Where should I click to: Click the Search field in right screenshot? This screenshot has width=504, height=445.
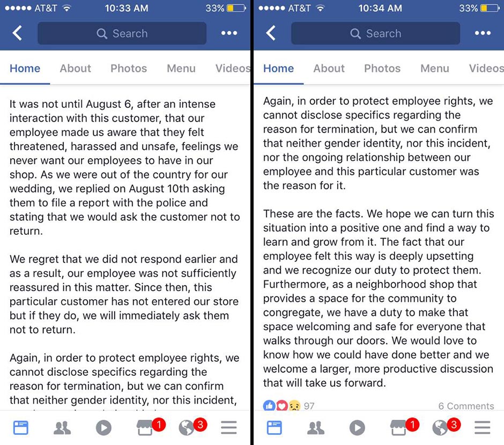(x=375, y=33)
